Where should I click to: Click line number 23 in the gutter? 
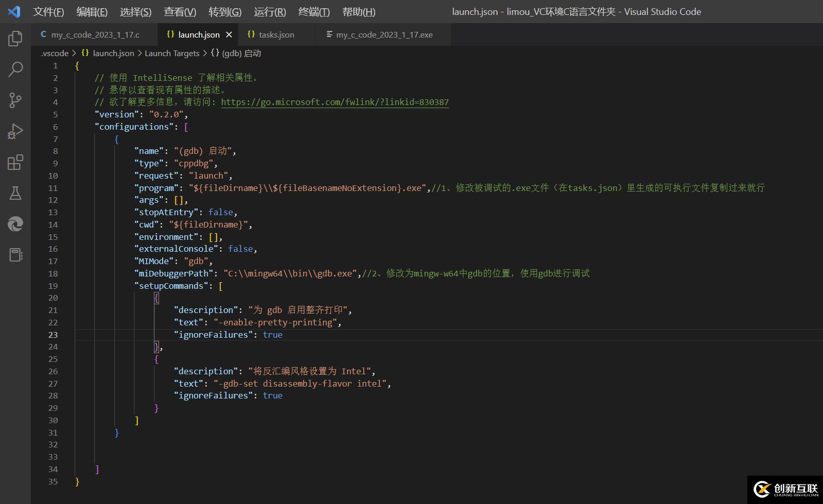tap(53, 335)
